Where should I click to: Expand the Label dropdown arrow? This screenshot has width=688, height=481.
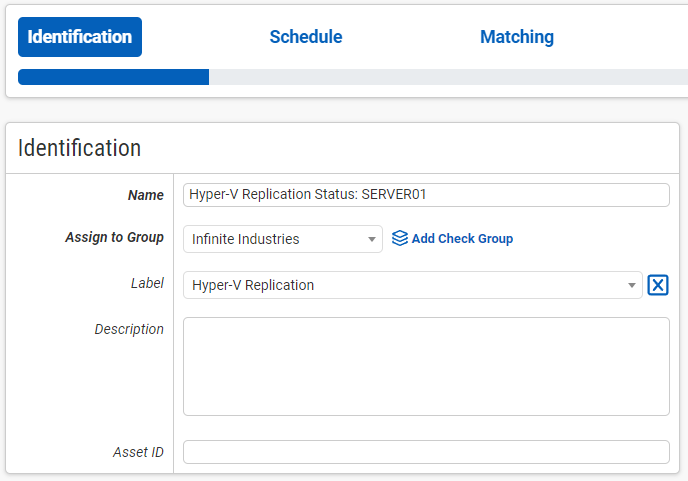point(632,286)
